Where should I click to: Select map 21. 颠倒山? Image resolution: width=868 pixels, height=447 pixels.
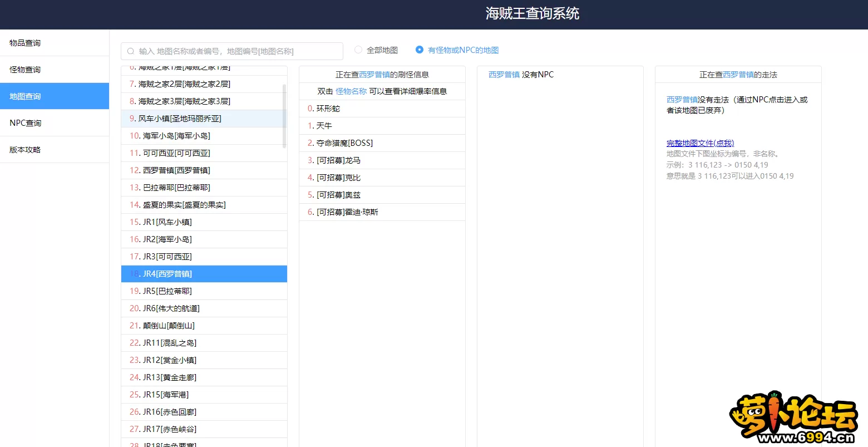pos(204,326)
